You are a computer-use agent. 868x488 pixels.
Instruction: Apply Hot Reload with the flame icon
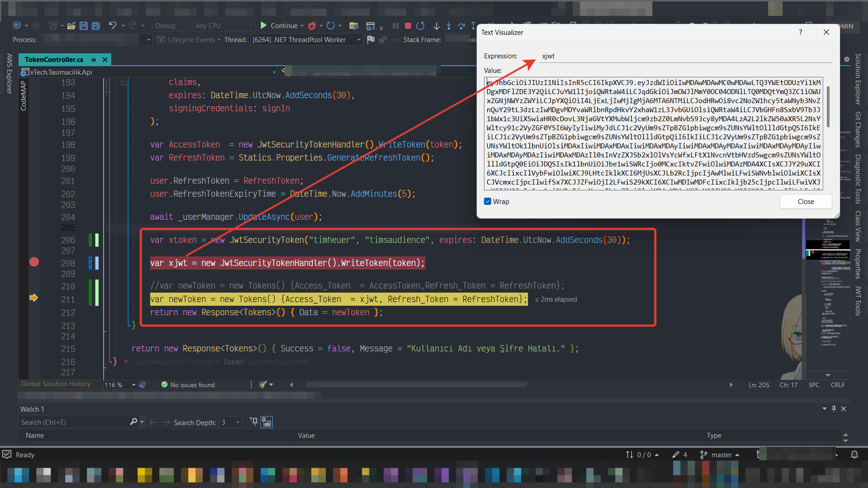click(313, 26)
